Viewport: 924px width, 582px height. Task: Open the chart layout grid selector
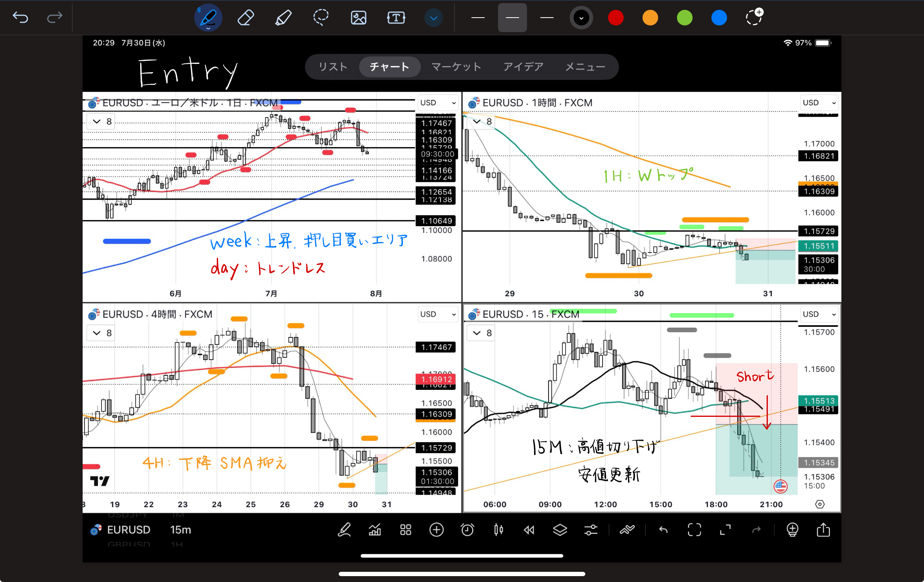point(406,530)
